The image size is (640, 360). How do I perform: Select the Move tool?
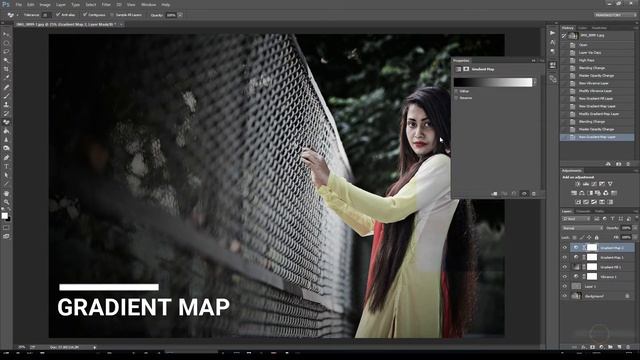pos(6,34)
